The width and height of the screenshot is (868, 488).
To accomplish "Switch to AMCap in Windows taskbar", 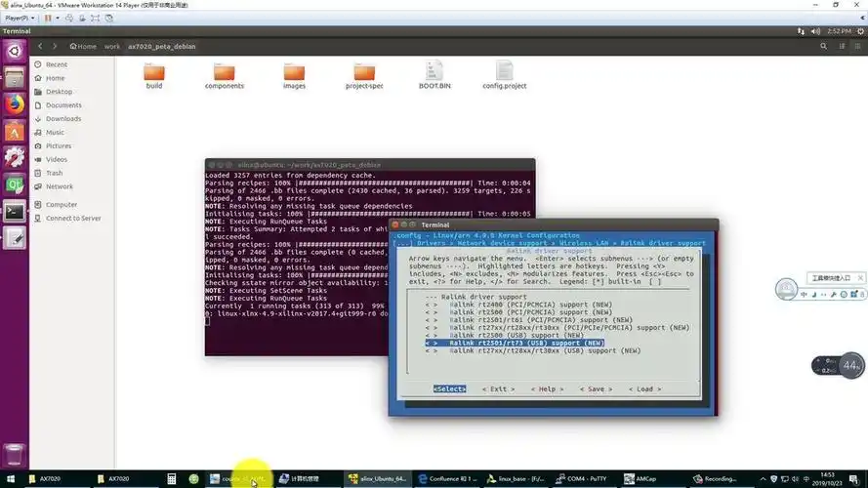I will (640, 479).
